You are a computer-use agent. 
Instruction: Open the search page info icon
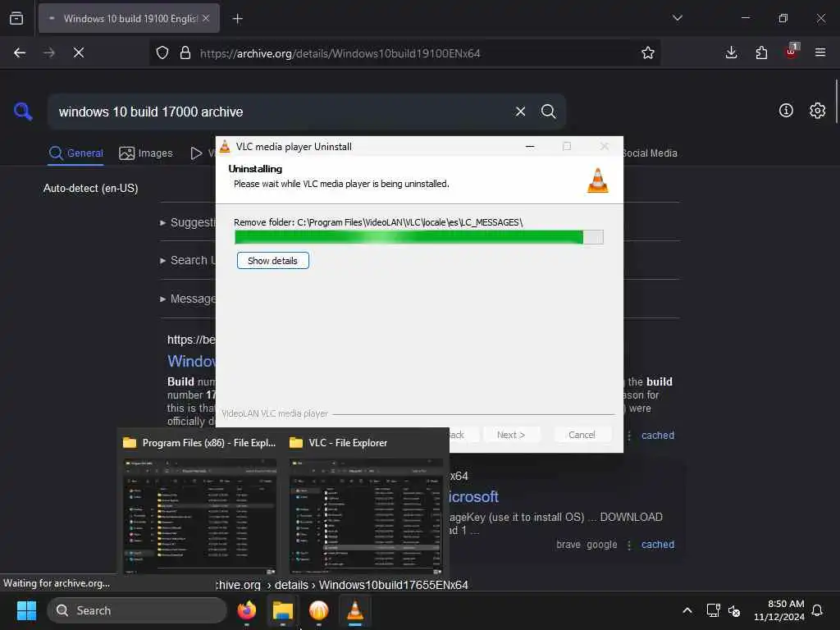786,111
